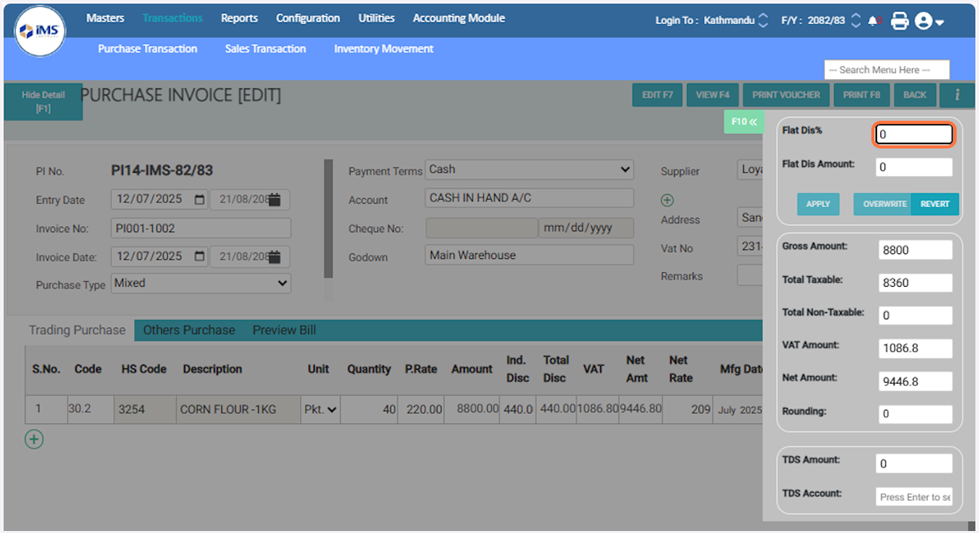Click the printer icon in top bar
Image resolution: width=979 pixels, height=533 pixels.
click(x=899, y=20)
